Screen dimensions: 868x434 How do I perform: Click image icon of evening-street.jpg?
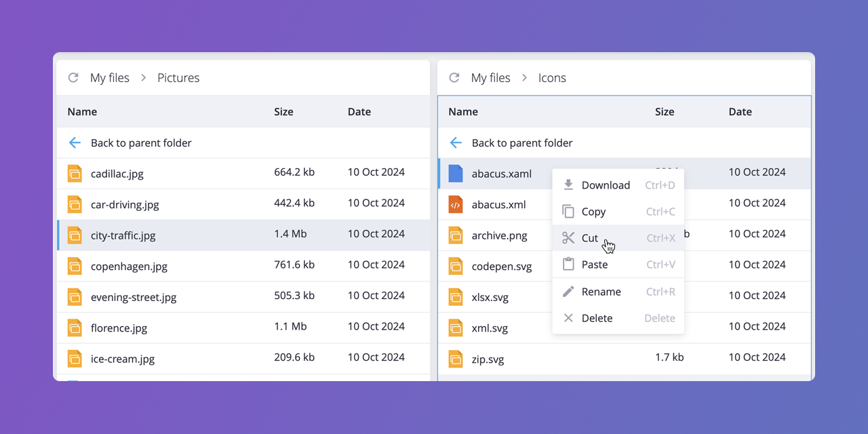tap(75, 297)
